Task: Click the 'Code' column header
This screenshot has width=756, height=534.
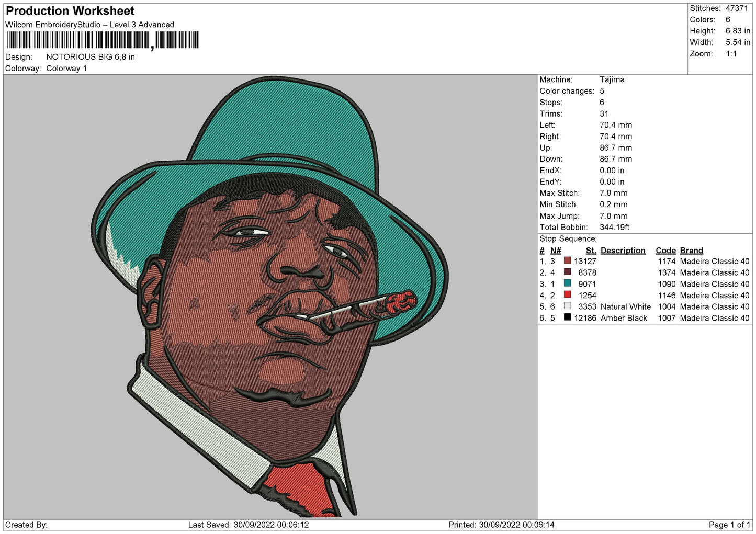Action: (x=665, y=251)
